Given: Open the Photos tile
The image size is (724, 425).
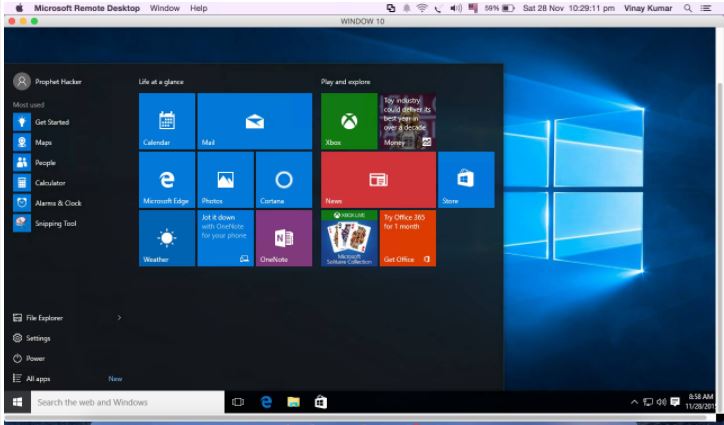Looking at the screenshot, I should click(x=225, y=180).
